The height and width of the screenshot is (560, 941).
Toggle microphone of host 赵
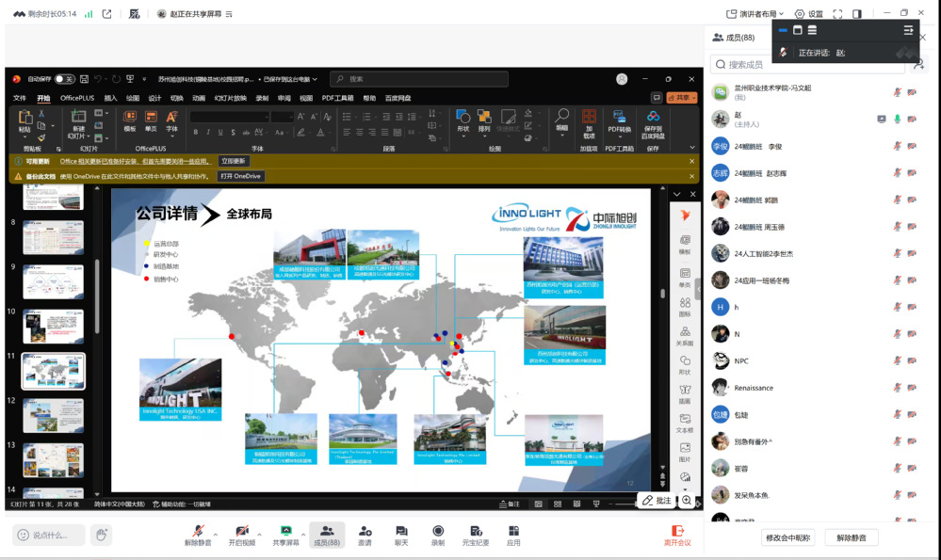click(897, 119)
